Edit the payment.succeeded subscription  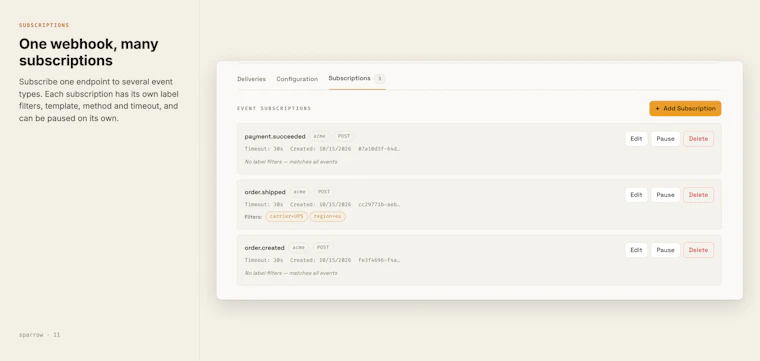tap(636, 139)
